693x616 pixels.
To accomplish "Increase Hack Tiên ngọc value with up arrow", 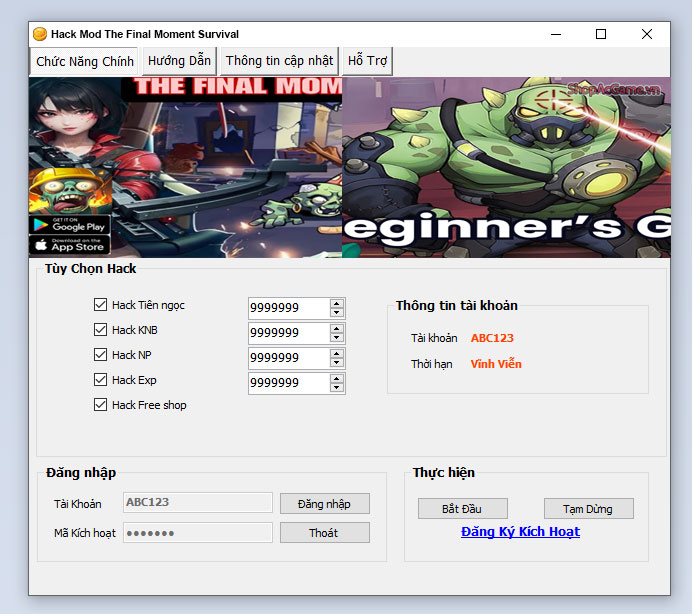I will 337,304.
